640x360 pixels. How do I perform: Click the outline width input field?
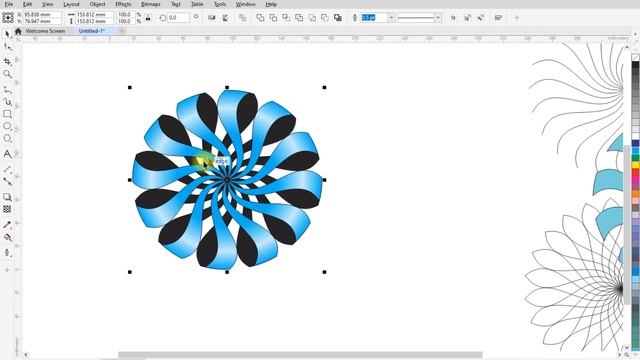pyautogui.click(x=373, y=18)
